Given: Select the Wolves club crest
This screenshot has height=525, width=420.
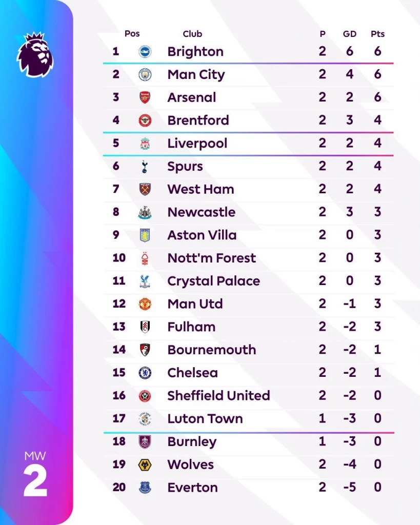Looking at the screenshot, I should pos(145,465).
